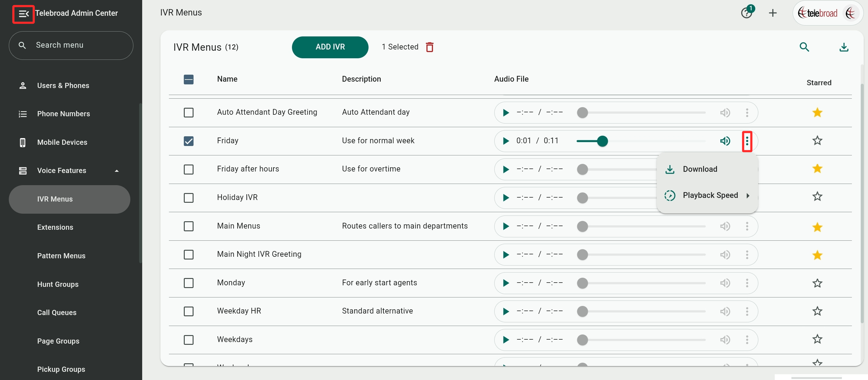Click the Friday audio progress slider
The width and height of the screenshot is (868, 380).
coord(640,141)
